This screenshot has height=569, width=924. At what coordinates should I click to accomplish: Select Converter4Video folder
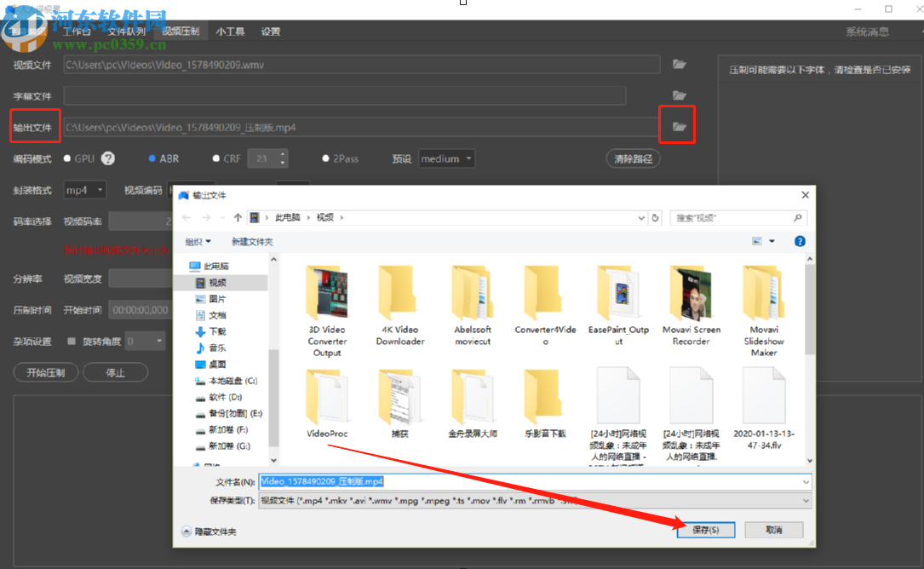coord(545,306)
